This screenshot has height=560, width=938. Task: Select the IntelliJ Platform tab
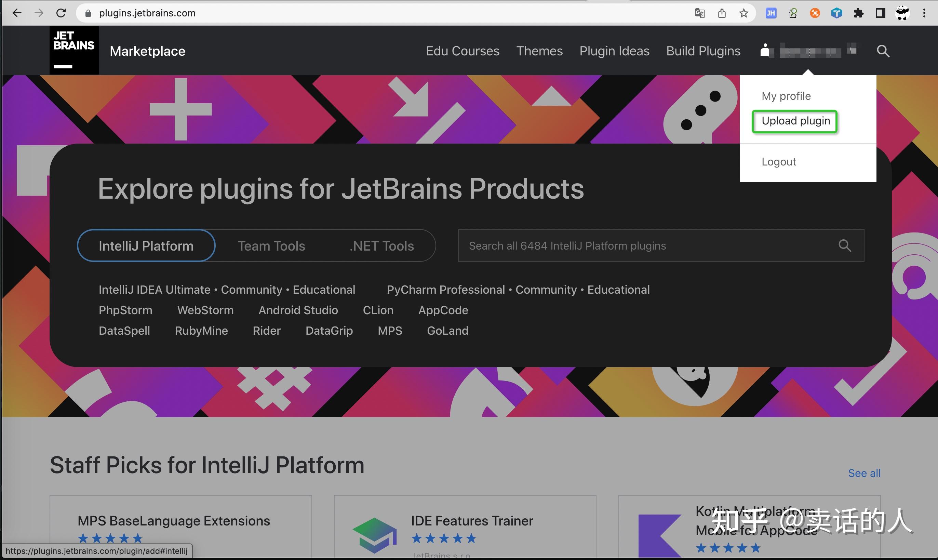coord(146,246)
